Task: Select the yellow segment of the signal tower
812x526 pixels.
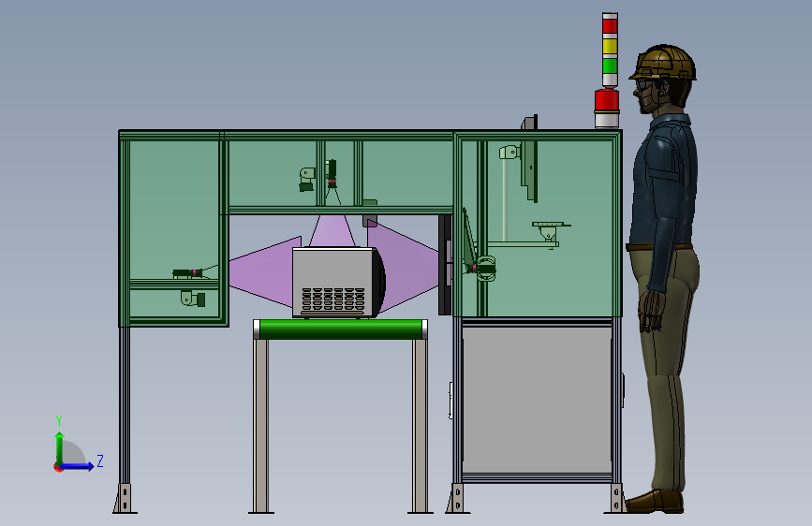Action: pos(610,46)
